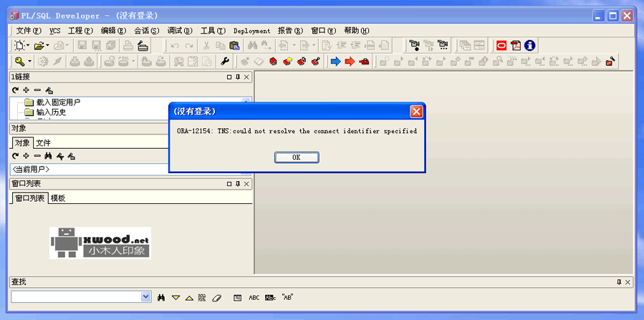Image resolution: width=644 pixels, height=320 pixels.
Task: Click the red toolbox icon after the arrows
Action: 364,62
